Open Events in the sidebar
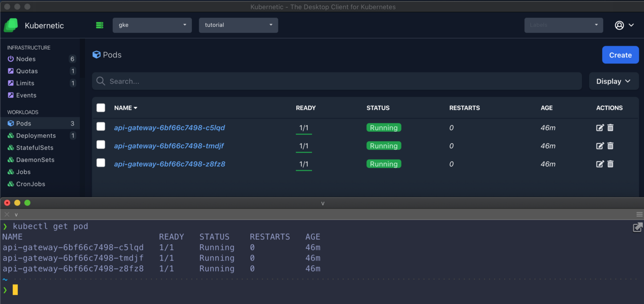The width and height of the screenshot is (644, 304). coord(26,95)
